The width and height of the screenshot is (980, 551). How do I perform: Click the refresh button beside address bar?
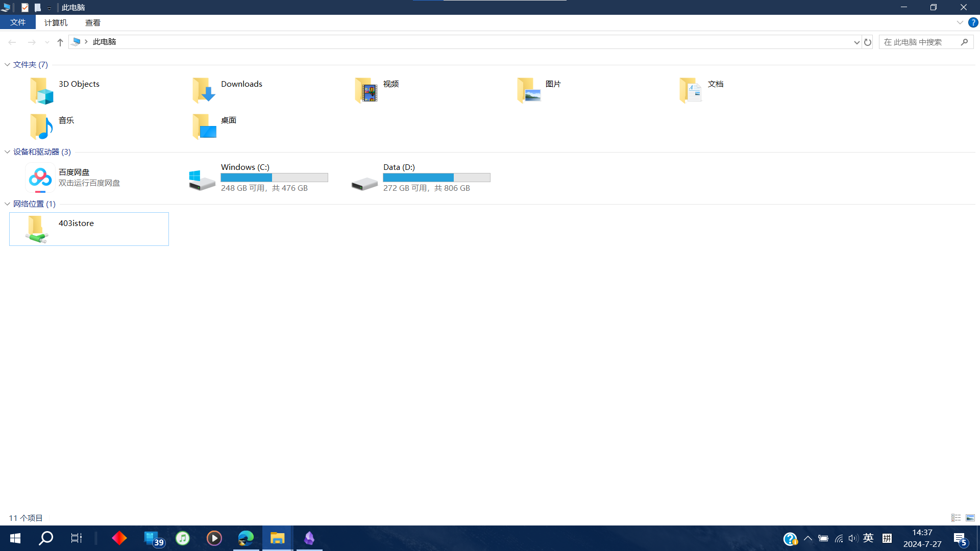868,42
